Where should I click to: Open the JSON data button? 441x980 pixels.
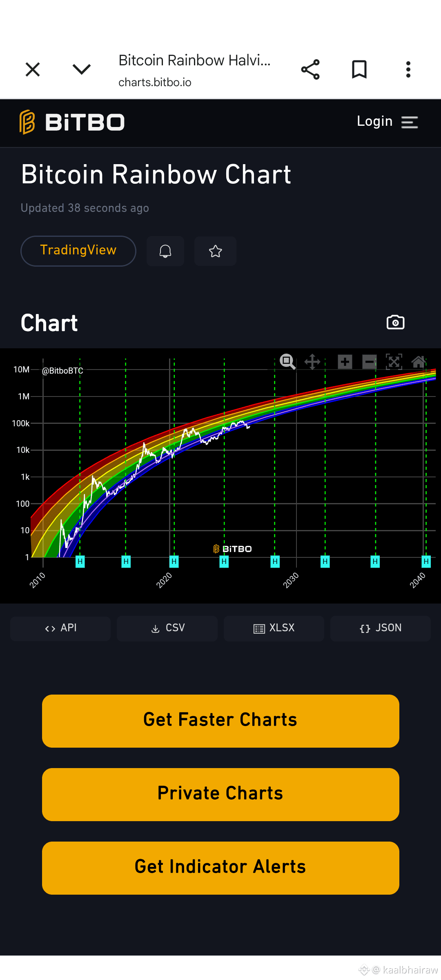381,628
